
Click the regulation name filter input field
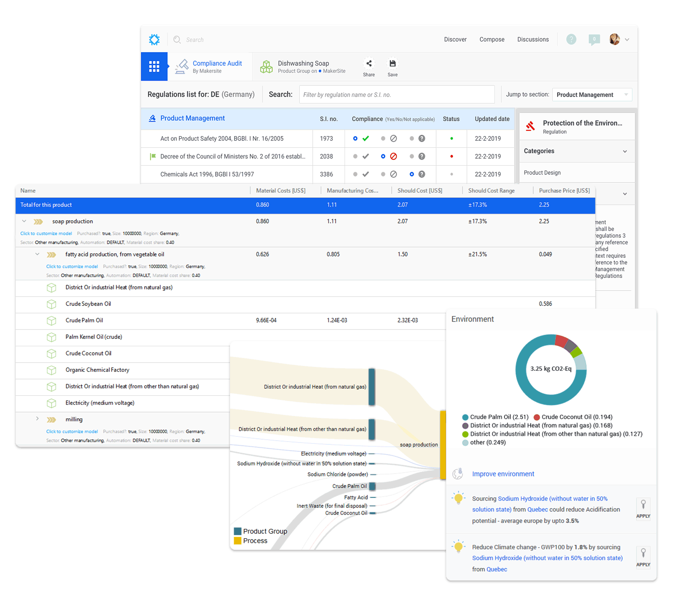(396, 95)
